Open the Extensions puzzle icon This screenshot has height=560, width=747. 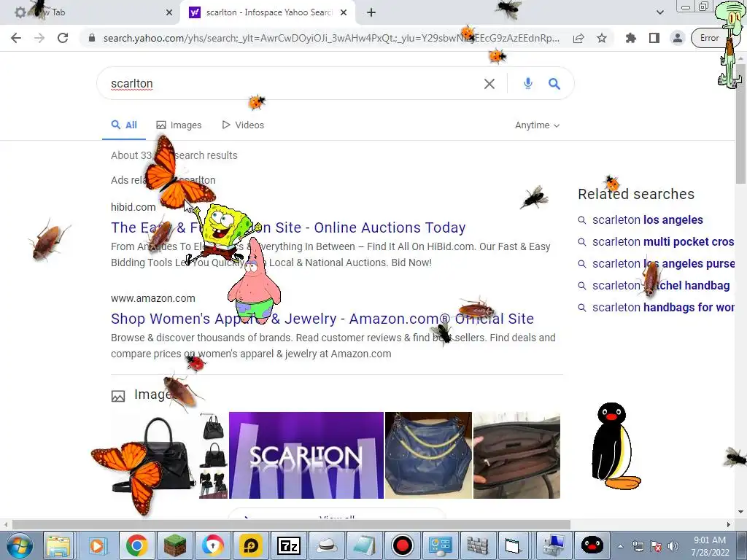pyautogui.click(x=631, y=38)
